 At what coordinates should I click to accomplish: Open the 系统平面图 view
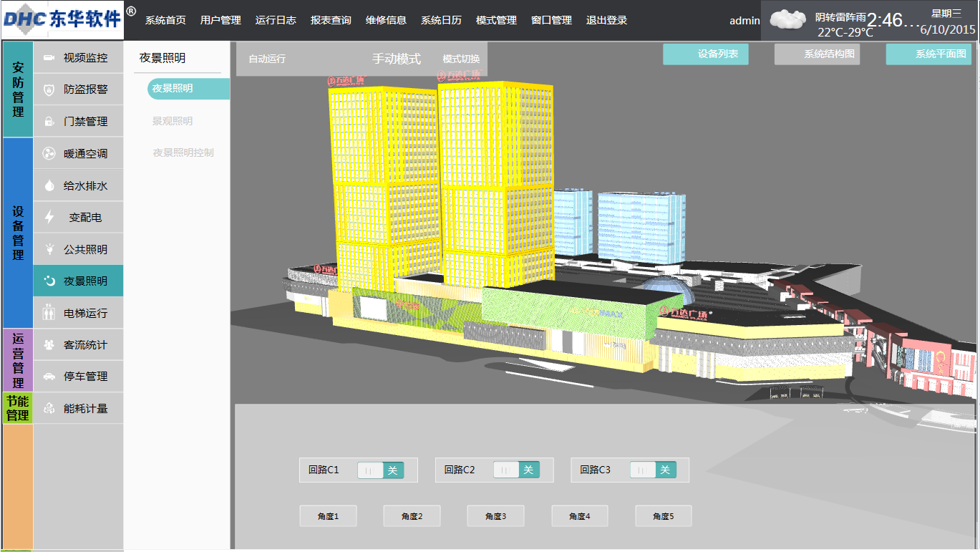pos(928,54)
